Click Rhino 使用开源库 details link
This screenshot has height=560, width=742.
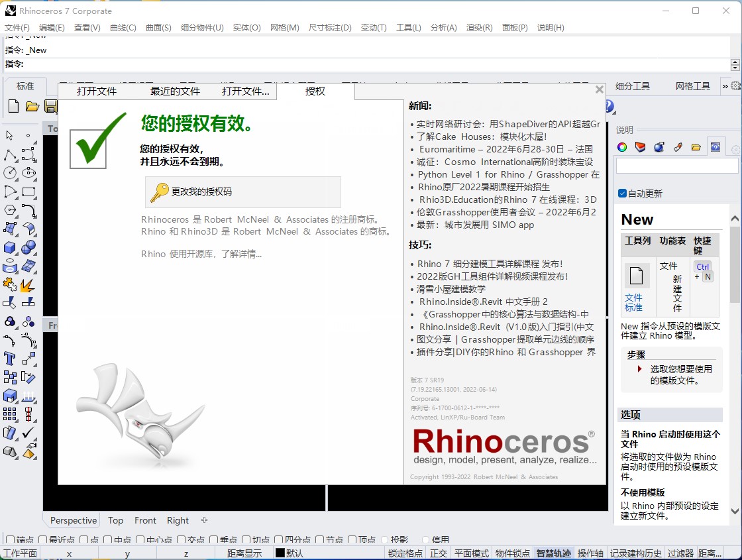(x=201, y=254)
